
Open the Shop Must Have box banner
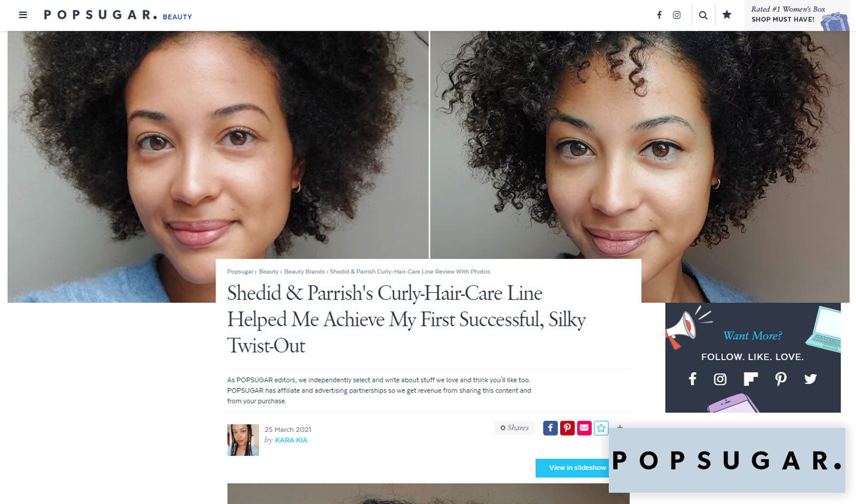point(797,16)
